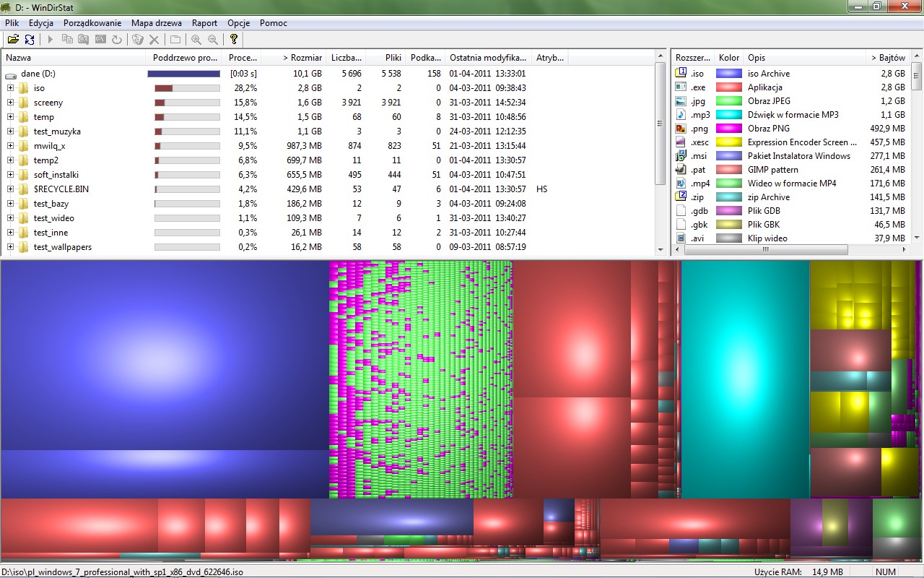Expand the $RECYCLE.BIN folder node
This screenshot has height=578, width=924.
click(11, 189)
